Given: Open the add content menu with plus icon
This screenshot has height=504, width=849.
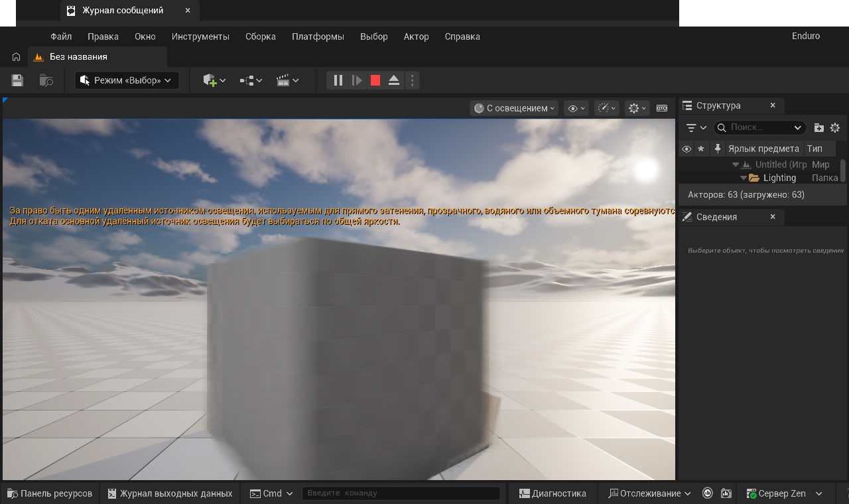Looking at the screenshot, I should click(x=214, y=80).
